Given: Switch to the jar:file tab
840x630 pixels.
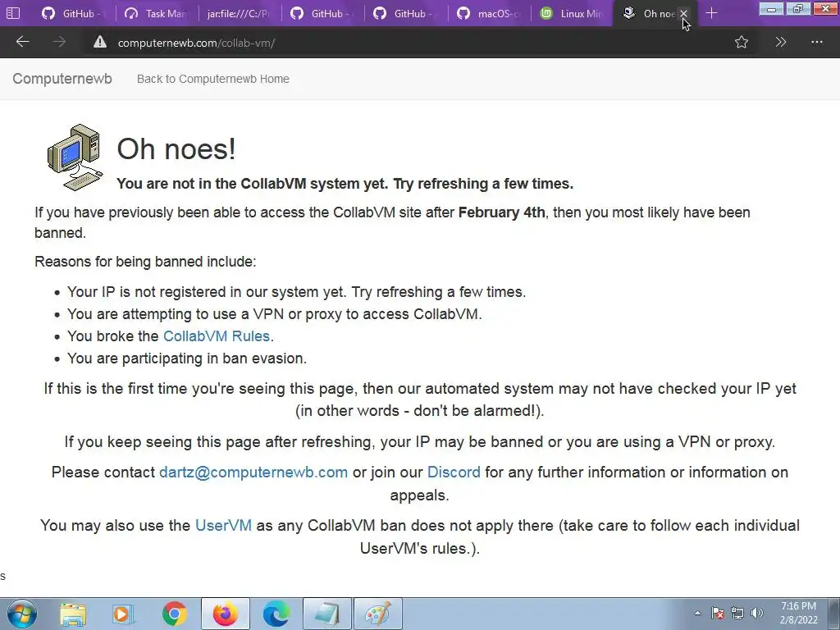Looking at the screenshot, I should [239, 13].
